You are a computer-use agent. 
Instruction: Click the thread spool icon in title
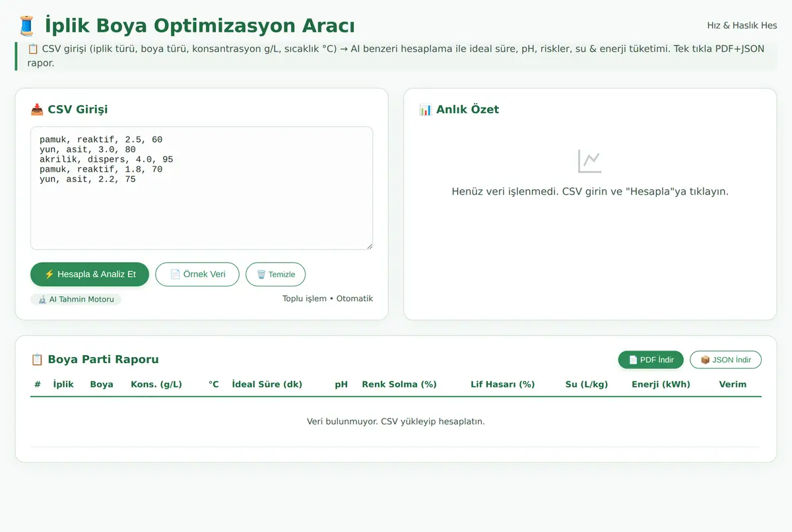[26, 26]
